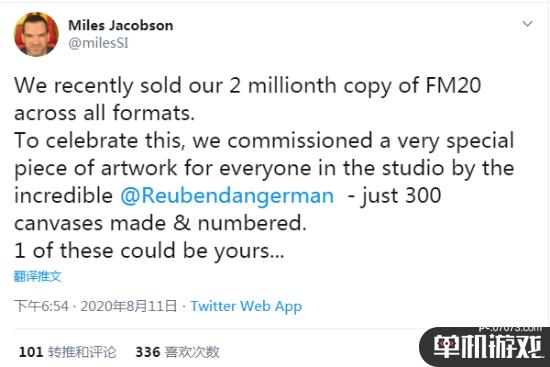Click the 'across all formats.' tweet line
This screenshot has height=367, width=550.
(x=104, y=113)
